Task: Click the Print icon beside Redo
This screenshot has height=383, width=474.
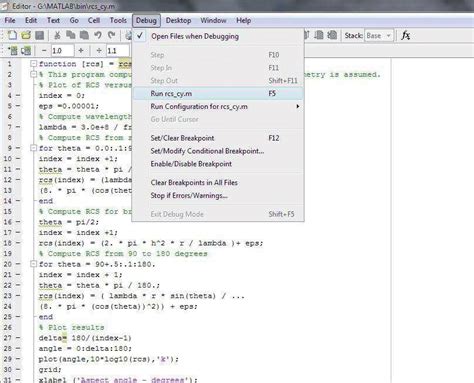Action: (128, 35)
